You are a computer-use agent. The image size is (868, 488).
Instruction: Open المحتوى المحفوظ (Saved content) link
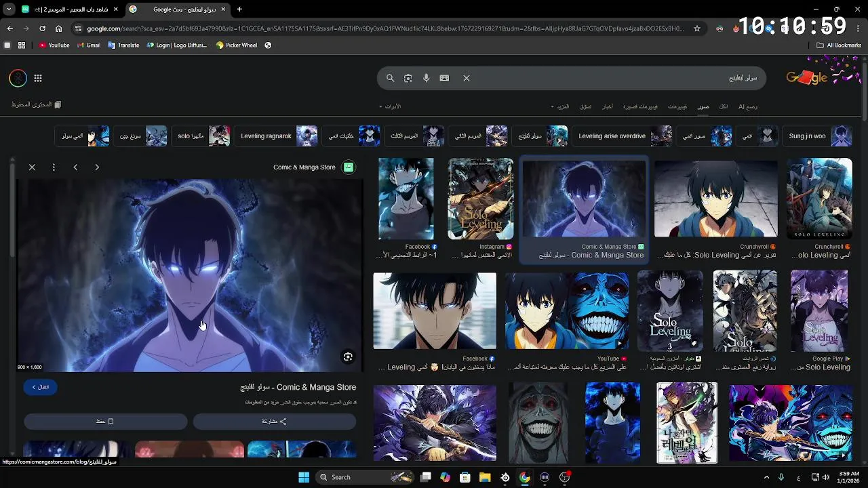coord(36,104)
